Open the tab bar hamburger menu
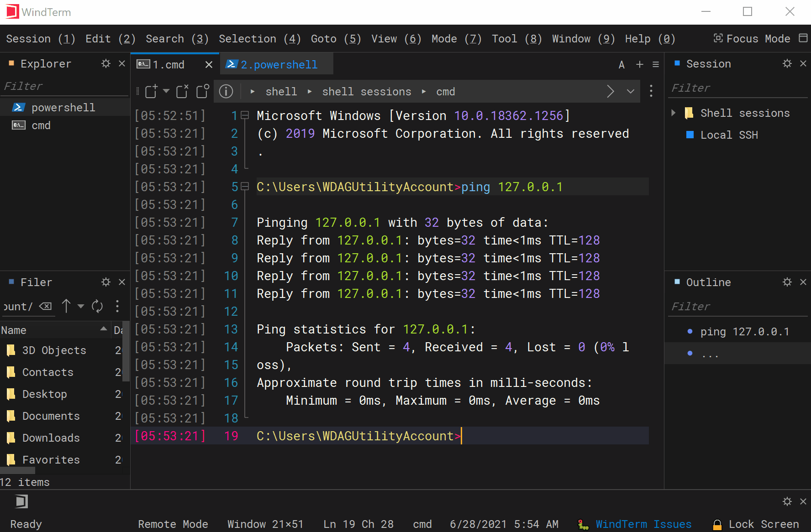 click(656, 65)
